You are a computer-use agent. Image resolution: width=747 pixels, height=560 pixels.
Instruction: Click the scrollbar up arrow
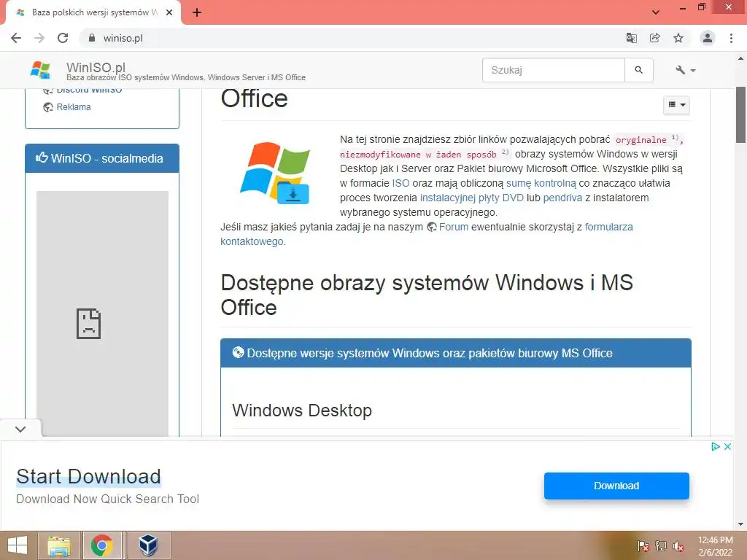(x=740, y=58)
